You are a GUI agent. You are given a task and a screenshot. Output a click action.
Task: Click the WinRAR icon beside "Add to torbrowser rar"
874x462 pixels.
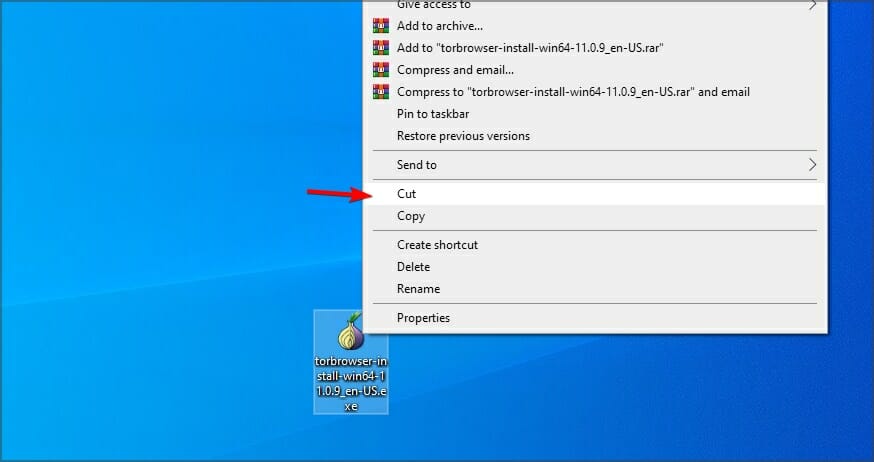coord(381,48)
